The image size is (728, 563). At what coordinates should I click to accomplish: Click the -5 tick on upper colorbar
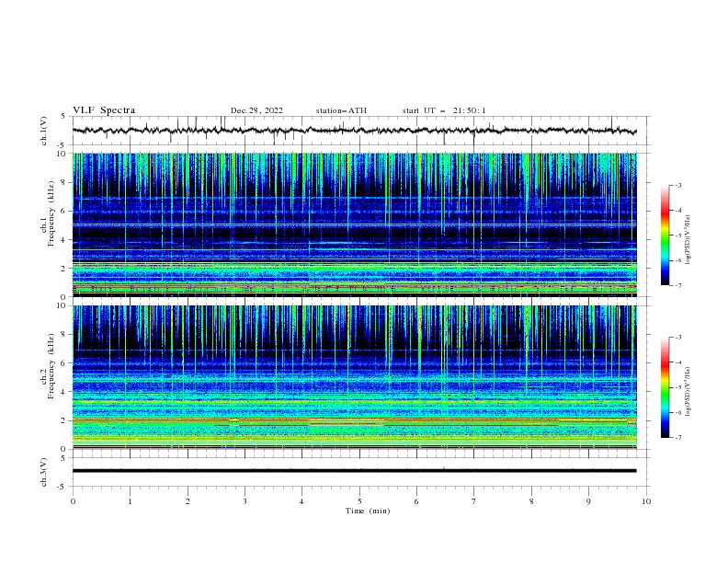(x=678, y=236)
